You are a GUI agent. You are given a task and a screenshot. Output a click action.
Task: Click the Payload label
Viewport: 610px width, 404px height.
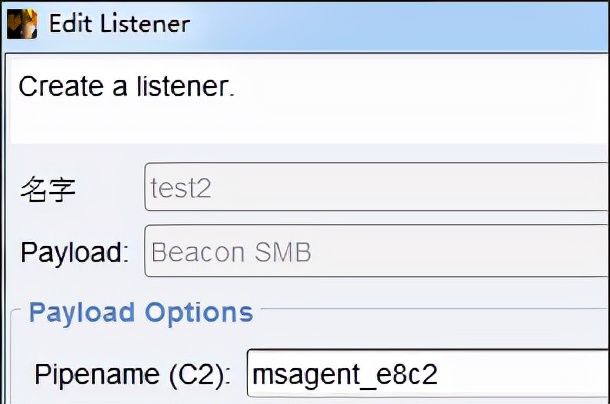[x=74, y=252]
